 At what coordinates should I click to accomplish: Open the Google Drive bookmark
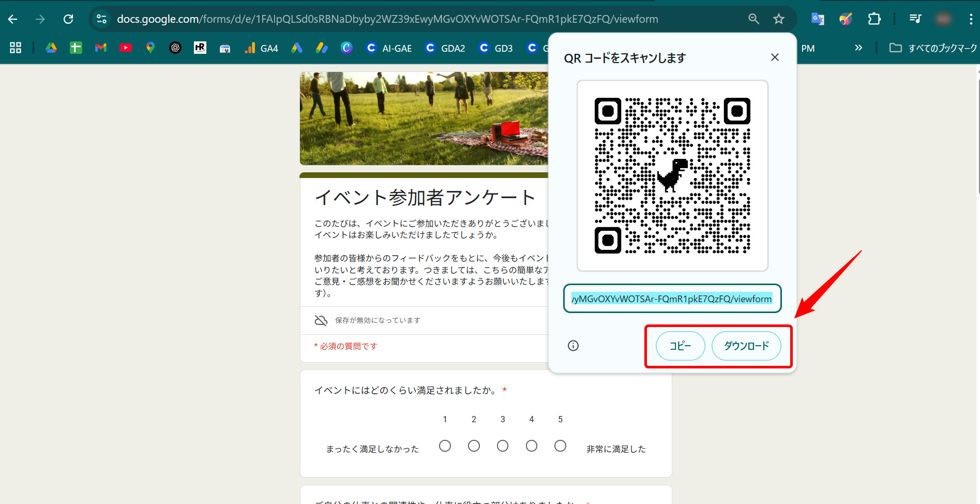(x=51, y=48)
